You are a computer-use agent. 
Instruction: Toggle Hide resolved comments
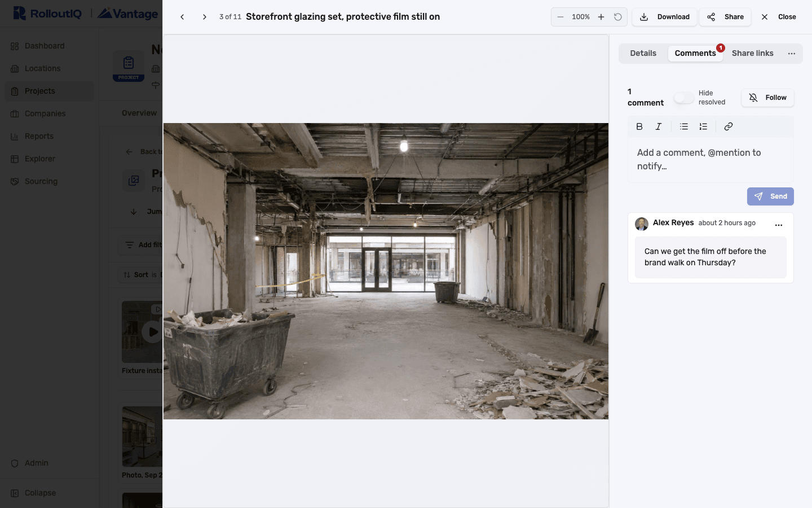[683, 98]
